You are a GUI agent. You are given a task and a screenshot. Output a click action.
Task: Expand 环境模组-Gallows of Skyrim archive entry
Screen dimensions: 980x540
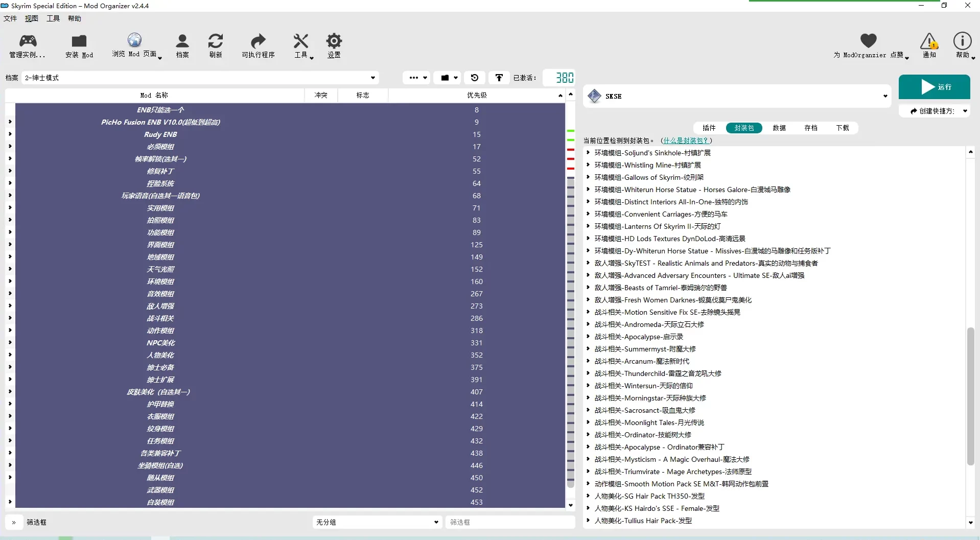point(588,177)
